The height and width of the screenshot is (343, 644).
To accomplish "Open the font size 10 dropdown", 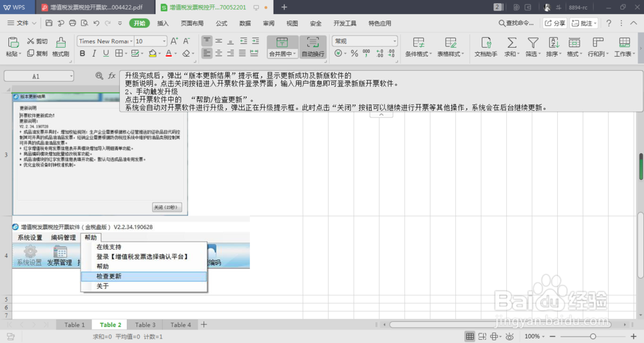I will point(164,41).
